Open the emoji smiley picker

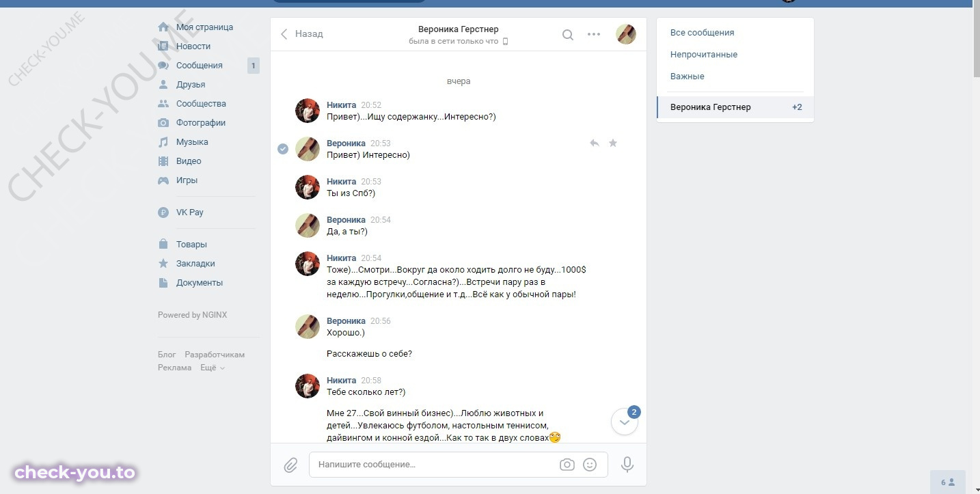[590, 465]
